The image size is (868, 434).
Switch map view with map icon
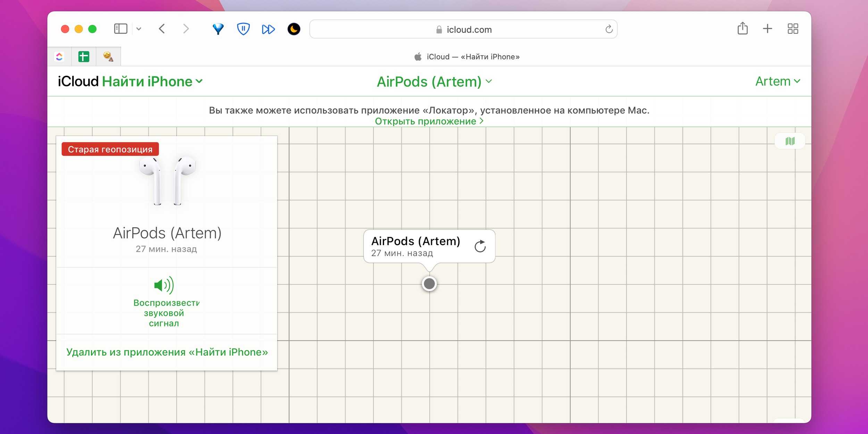point(790,141)
